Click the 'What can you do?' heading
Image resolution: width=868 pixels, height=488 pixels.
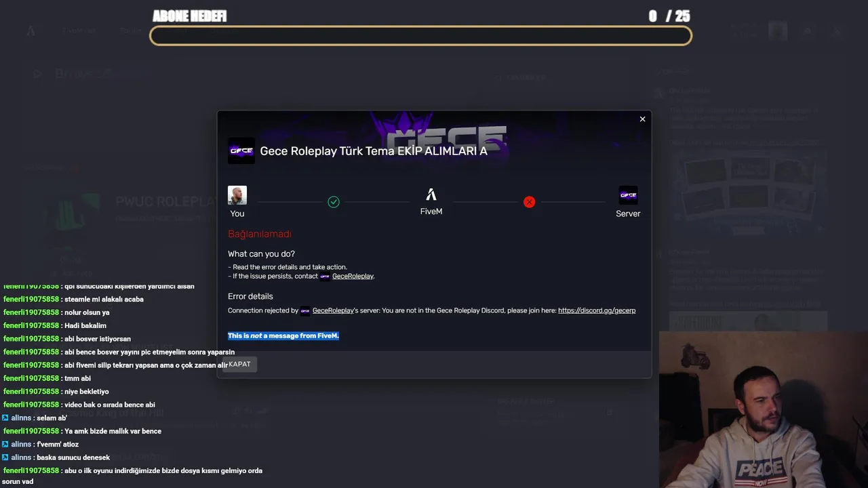(261, 254)
